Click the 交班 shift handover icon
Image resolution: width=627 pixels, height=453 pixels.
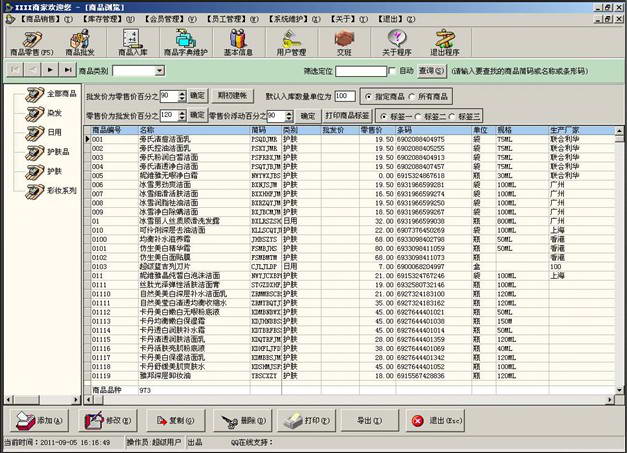[344, 43]
